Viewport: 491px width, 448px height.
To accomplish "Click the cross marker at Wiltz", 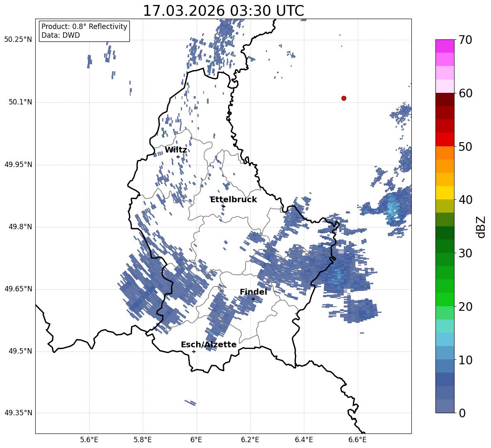I will (x=178, y=157).
